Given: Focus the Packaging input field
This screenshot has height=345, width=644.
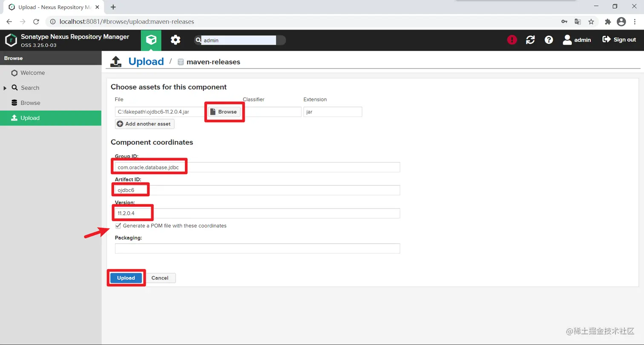Looking at the screenshot, I should [x=257, y=248].
